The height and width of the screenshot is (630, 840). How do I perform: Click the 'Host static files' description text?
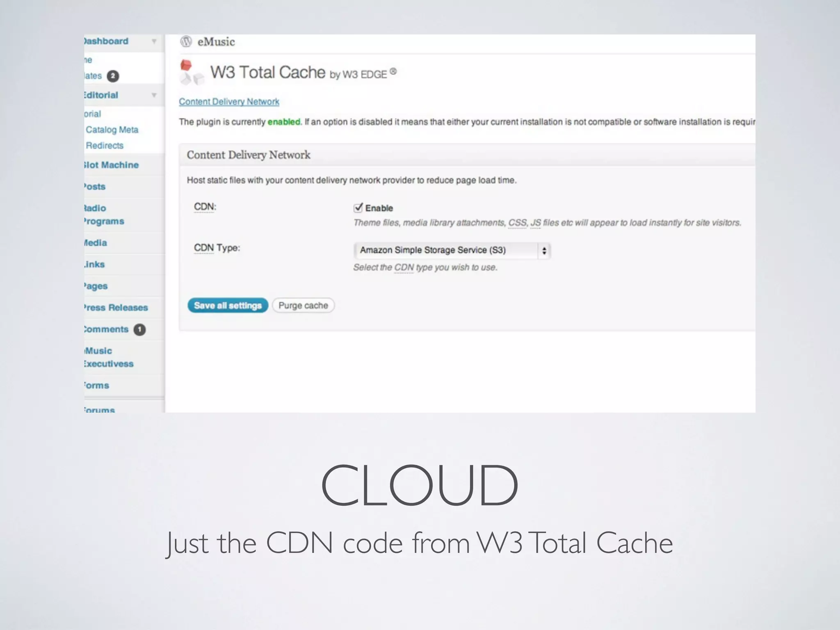(x=352, y=180)
